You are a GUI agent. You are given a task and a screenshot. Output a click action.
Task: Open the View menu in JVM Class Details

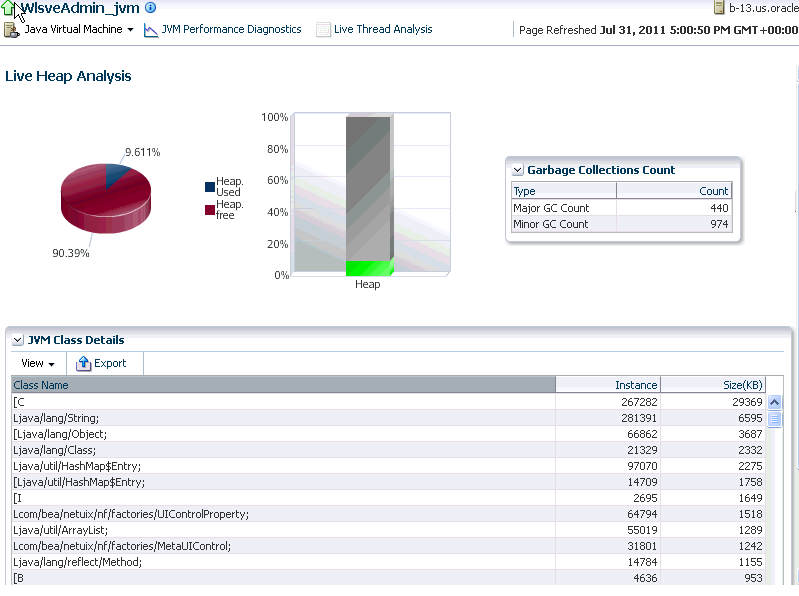coord(38,363)
